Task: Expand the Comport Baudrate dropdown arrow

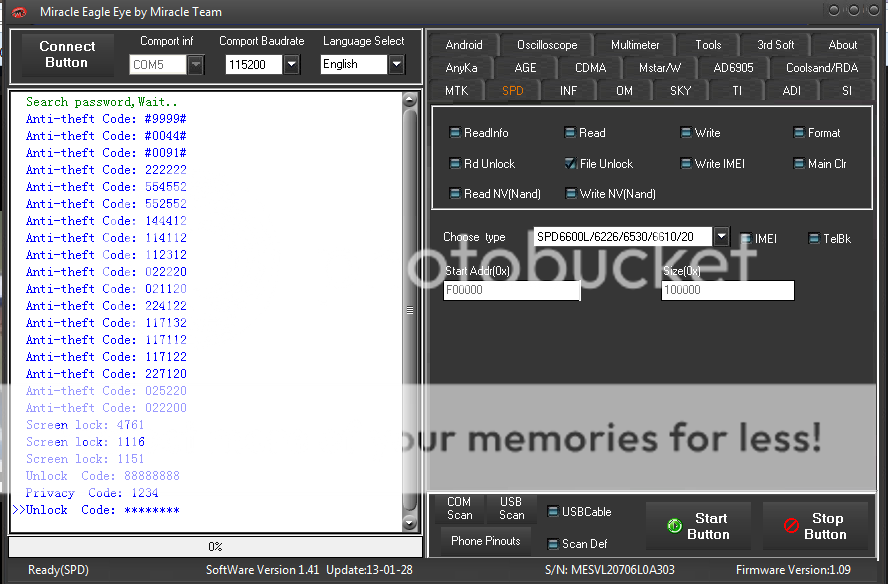Action: [291, 65]
